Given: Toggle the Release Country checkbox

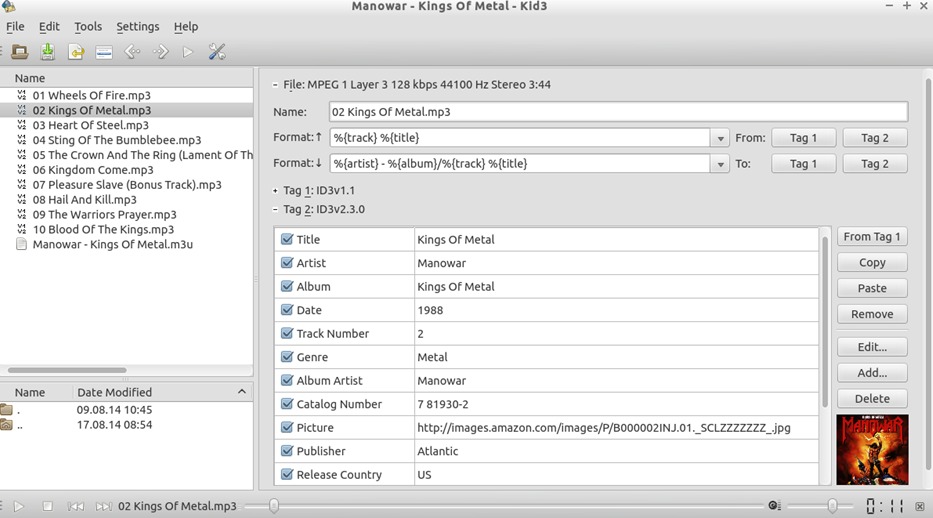Looking at the screenshot, I should pyautogui.click(x=287, y=474).
